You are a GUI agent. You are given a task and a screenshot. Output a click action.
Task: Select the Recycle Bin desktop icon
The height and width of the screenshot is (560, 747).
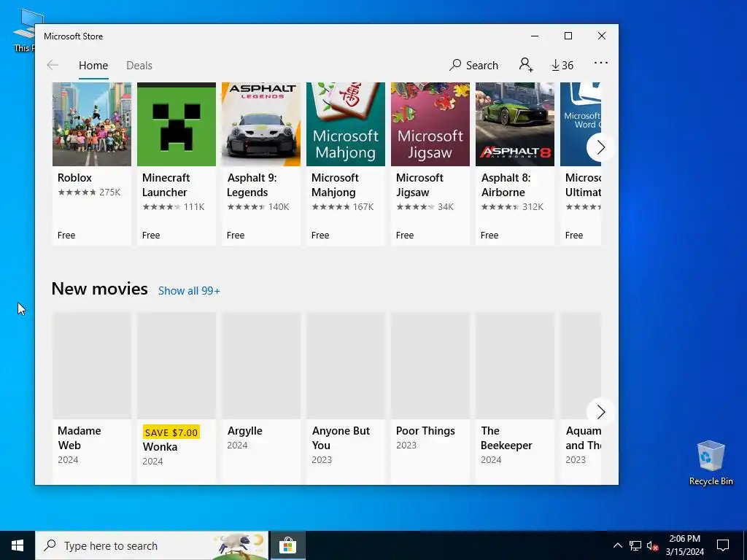pyautogui.click(x=711, y=463)
